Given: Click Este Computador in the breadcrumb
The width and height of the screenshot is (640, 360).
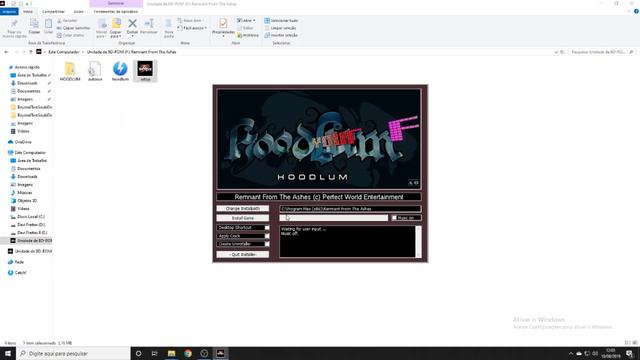Looking at the screenshot, I should [64, 52].
